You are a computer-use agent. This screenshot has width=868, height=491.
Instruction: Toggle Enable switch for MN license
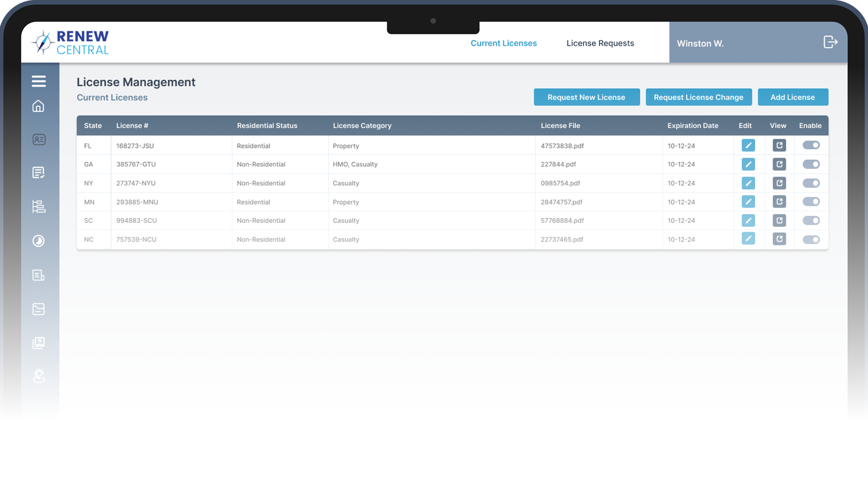click(x=811, y=202)
